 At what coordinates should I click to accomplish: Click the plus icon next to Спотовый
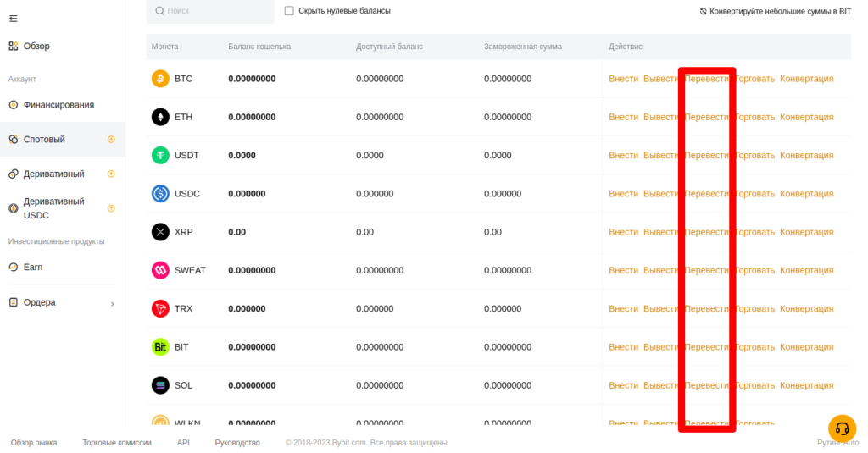tap(111, 140)
